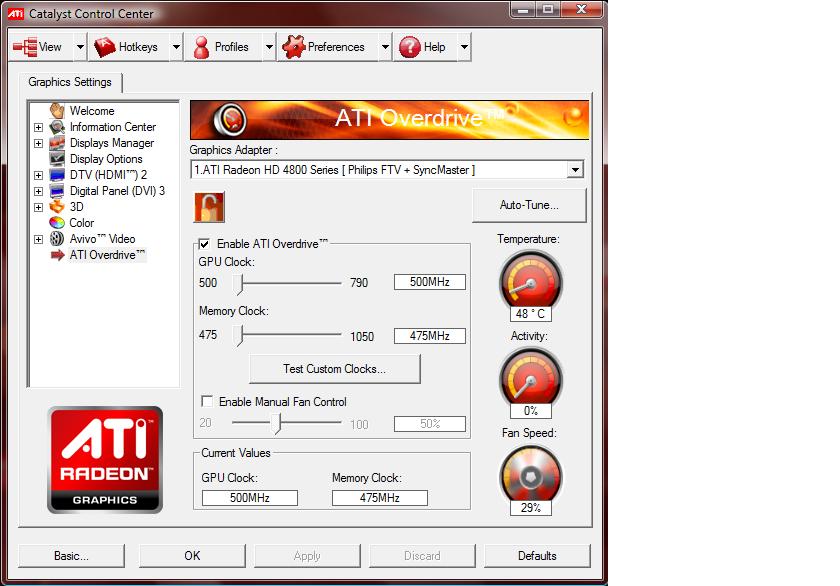Select the Displays Manager icon
840x586 pixels.
coord(57,143)
